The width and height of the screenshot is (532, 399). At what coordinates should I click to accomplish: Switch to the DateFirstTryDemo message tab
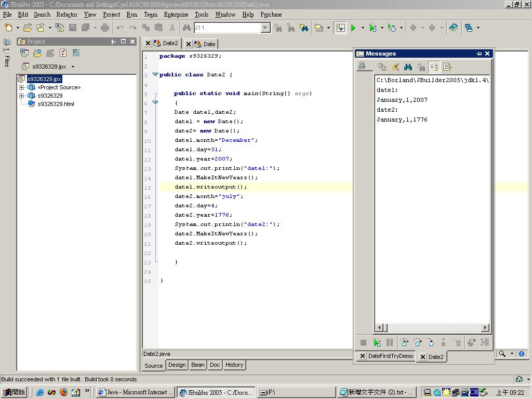(391, 356)
